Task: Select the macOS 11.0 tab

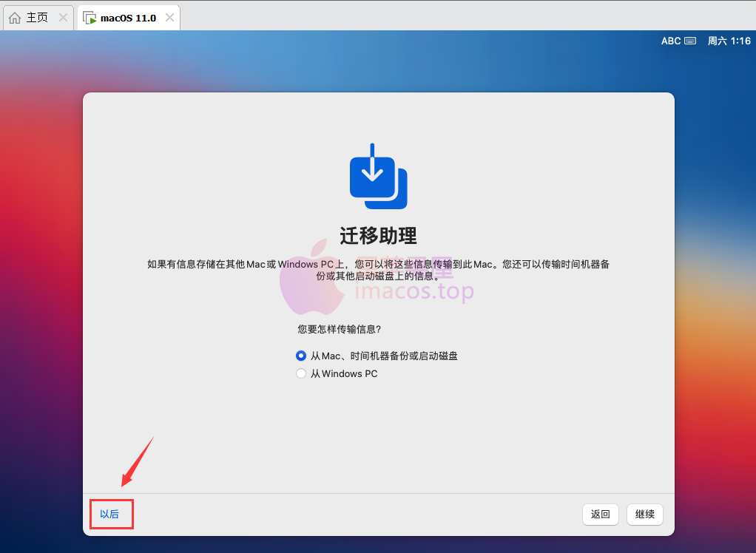Action: [128, 18]
